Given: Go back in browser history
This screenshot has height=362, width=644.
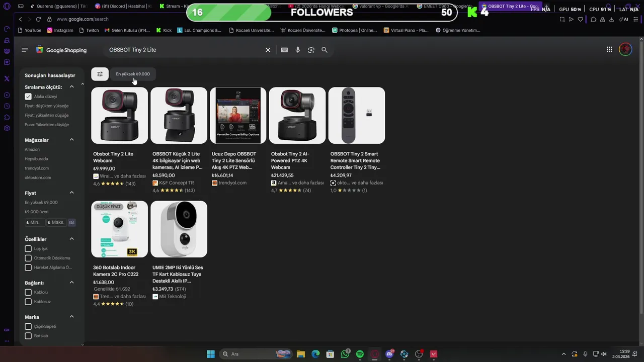Looking at the screenshot, I should (x=20, y=19).
